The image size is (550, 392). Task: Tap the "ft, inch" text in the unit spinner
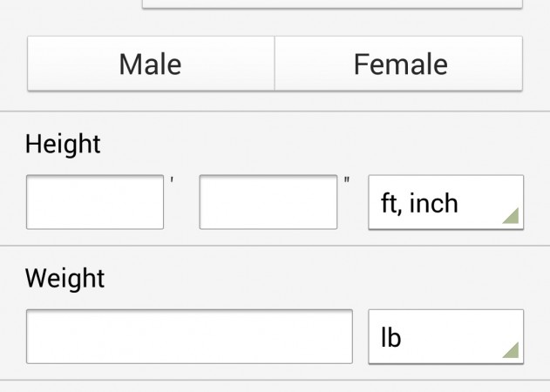[419, 203]
